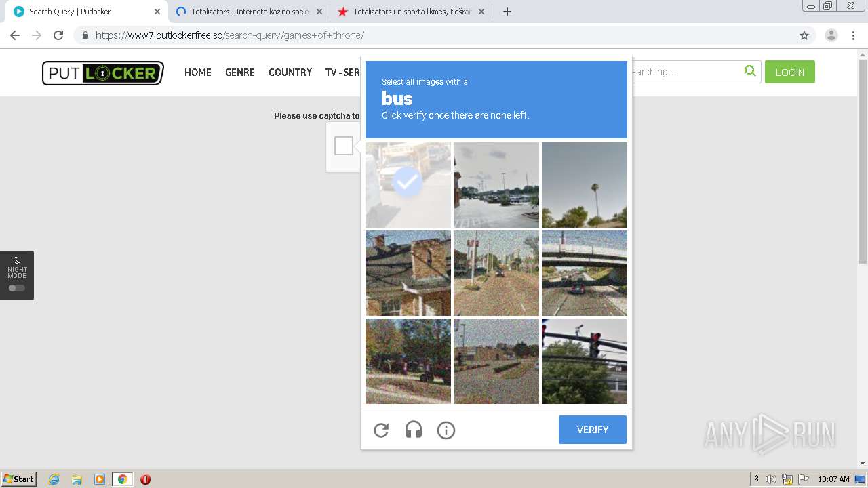
Task: Get an audio captcha challenge
Action: 414,430
